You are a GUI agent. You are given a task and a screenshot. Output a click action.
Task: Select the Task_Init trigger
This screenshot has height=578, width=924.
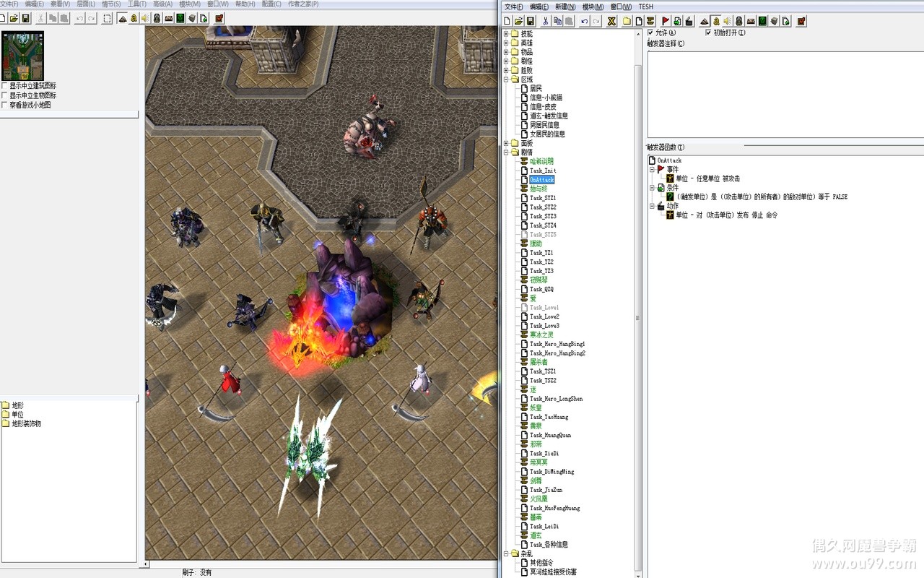[x=543, y=171]
